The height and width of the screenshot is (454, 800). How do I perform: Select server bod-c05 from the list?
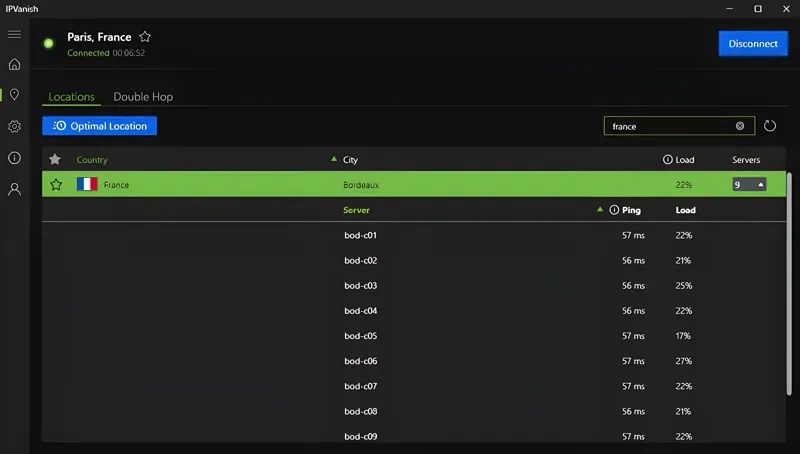point(361,336)
